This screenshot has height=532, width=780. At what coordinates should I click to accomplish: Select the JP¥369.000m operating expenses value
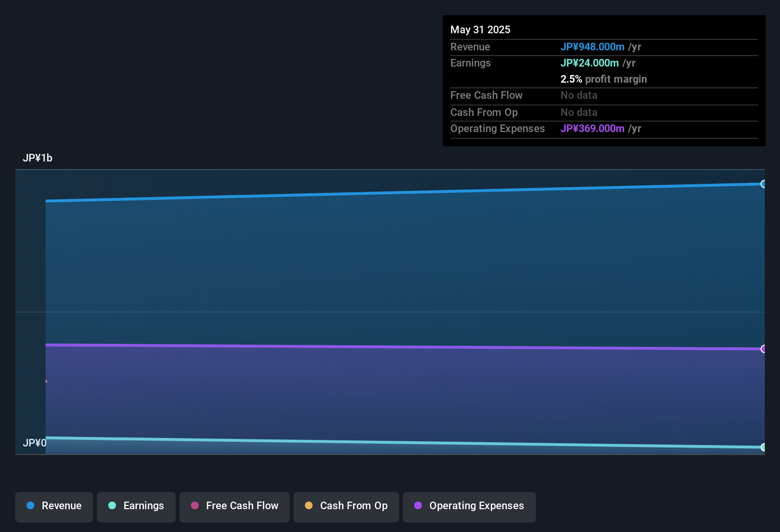(x=592, y=128)
